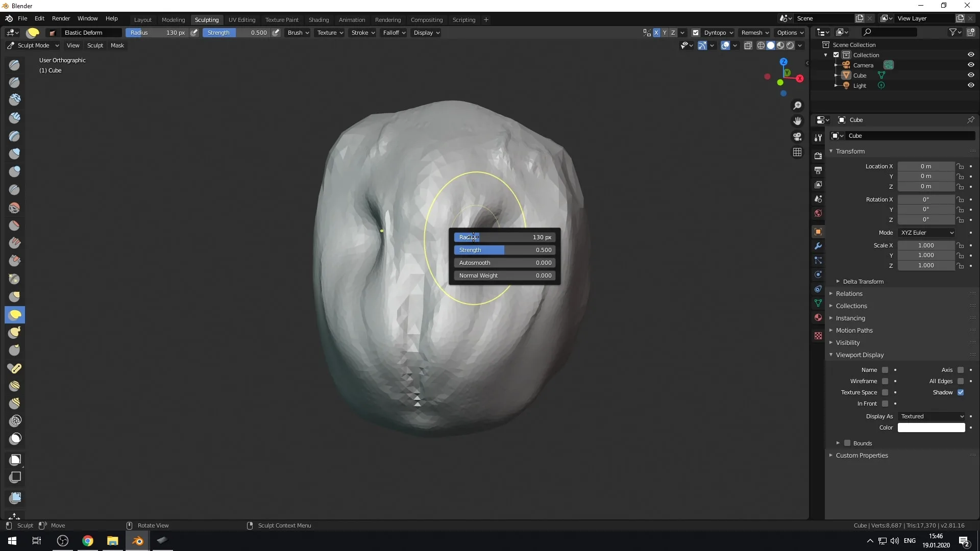The height and width of the screenshot is (551, 980).
Task: Enable Display As Textured dropdown
Action: (932, 416)
